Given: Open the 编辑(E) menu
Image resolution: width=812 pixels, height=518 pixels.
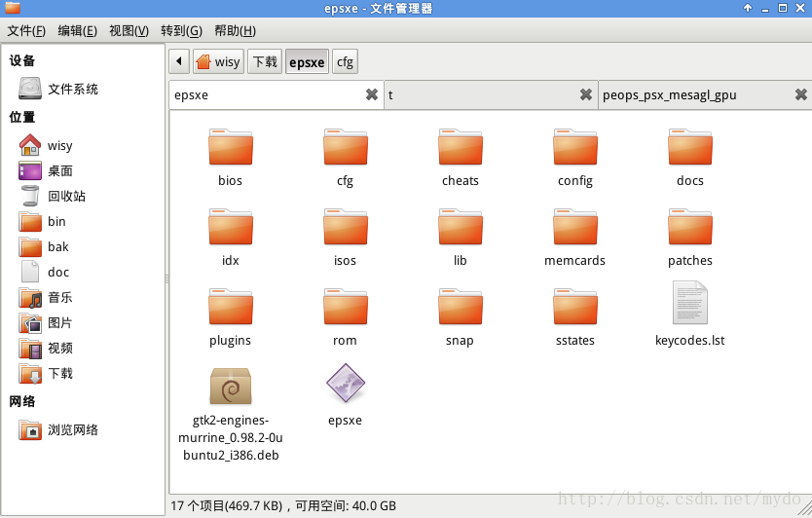Looking at the screenshot, I should pos(77,31).
